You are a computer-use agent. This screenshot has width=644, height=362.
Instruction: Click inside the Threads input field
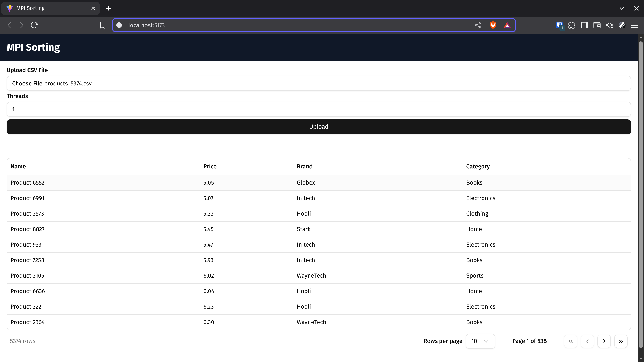[319, 109]
